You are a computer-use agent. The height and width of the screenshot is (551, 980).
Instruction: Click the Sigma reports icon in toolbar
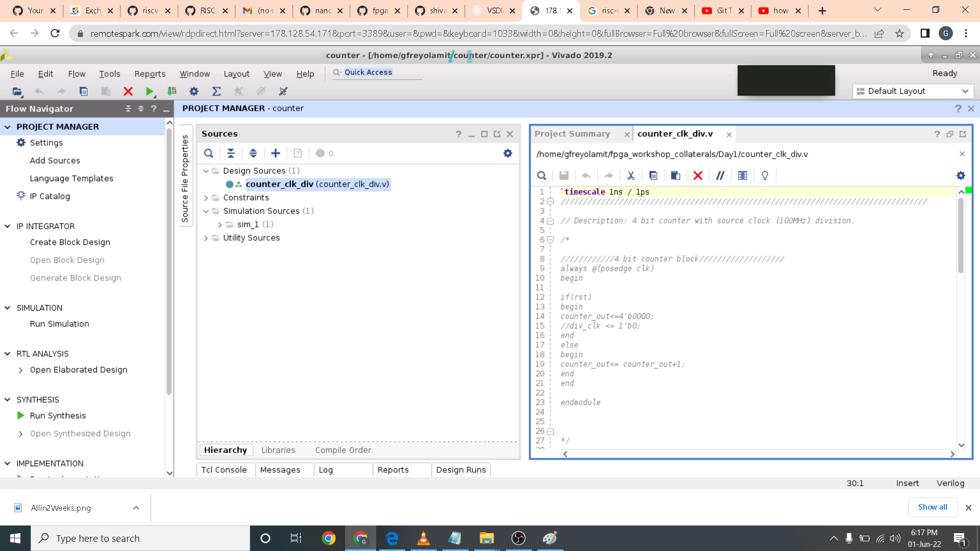tap(216, 92)
